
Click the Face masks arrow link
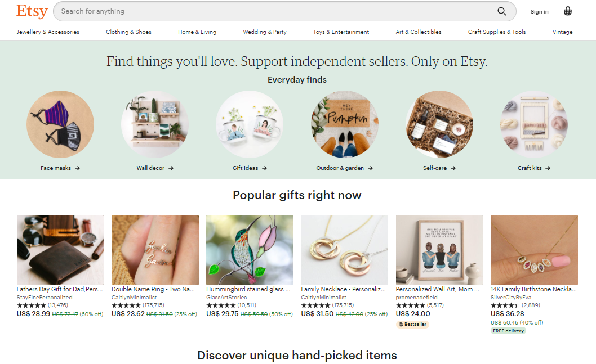pyautogui.click(x=60, y=168)
